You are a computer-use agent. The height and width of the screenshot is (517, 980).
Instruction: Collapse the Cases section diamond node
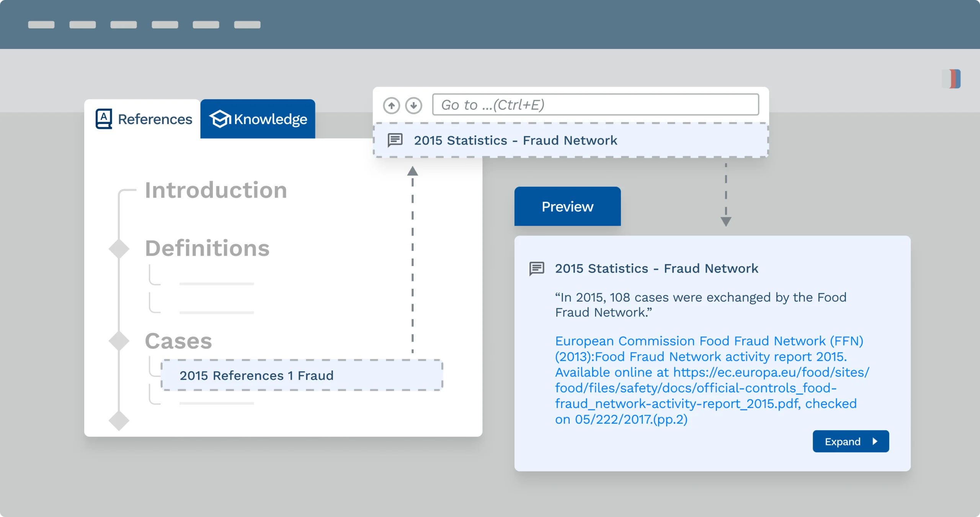pos(119,341)
